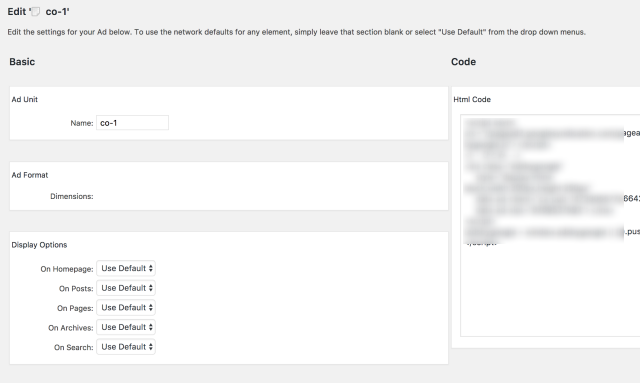Click the ad icon beside the co-1 title
The height and width of the screenshot is (383, 640).
tap(36, 11)
